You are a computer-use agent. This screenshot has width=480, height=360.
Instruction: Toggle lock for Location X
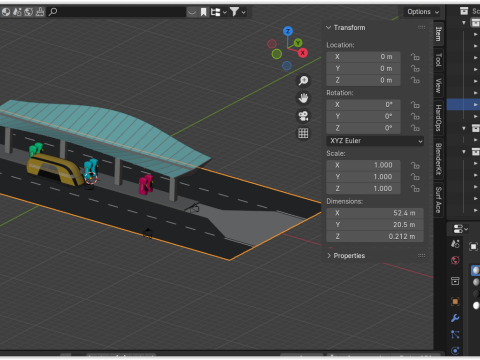[415, 57]
